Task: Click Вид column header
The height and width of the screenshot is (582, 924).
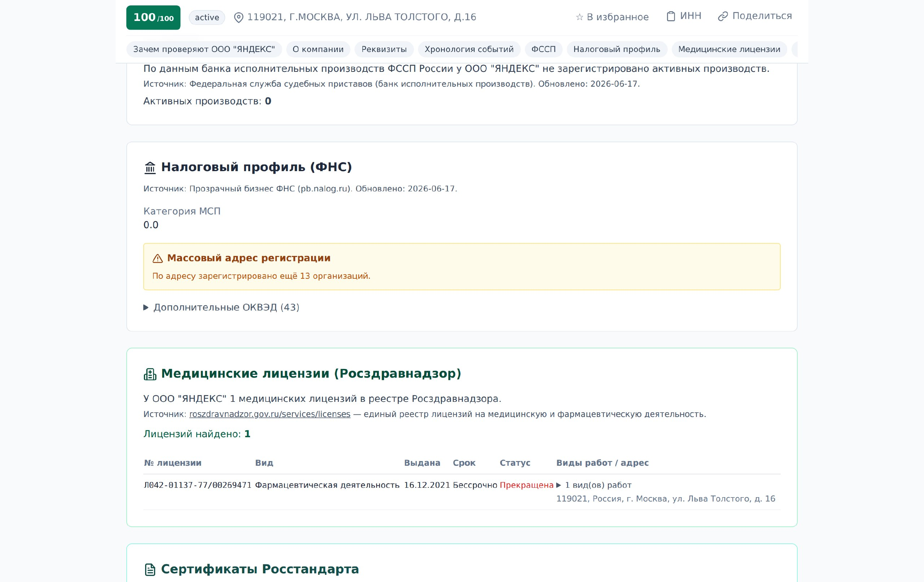Action: (x=264, y=463)
